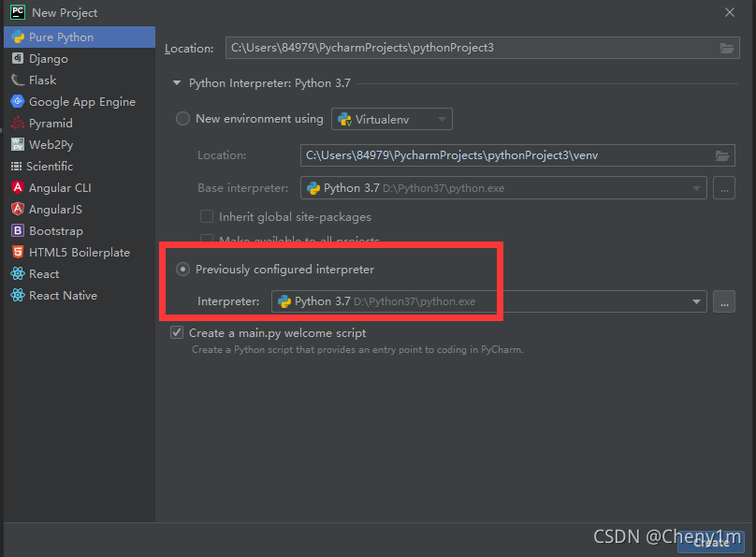Click the Angular CLI logo icon
The width and height of the screenshot is (756, 557).
pyautogui.click(x=18, y=187)
